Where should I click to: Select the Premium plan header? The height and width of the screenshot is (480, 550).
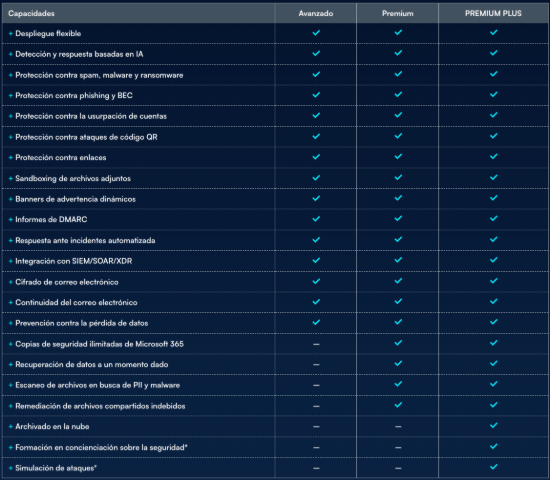[x=397, y=14]
